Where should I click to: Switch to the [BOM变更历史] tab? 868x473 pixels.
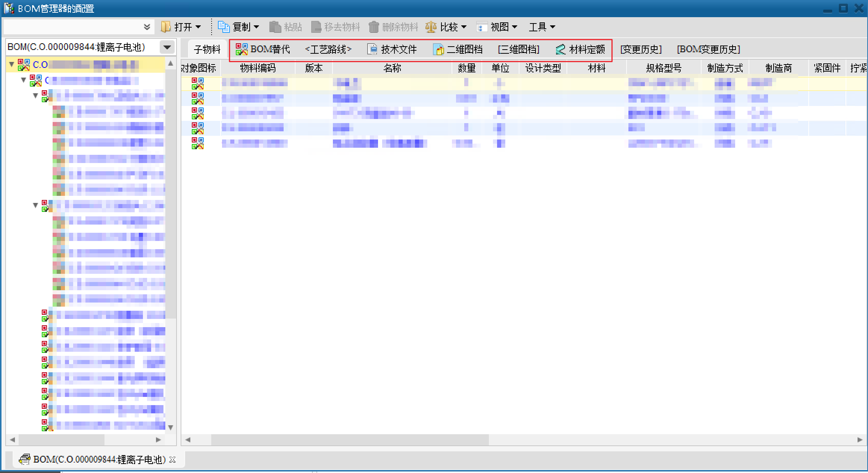click(708, 49)
